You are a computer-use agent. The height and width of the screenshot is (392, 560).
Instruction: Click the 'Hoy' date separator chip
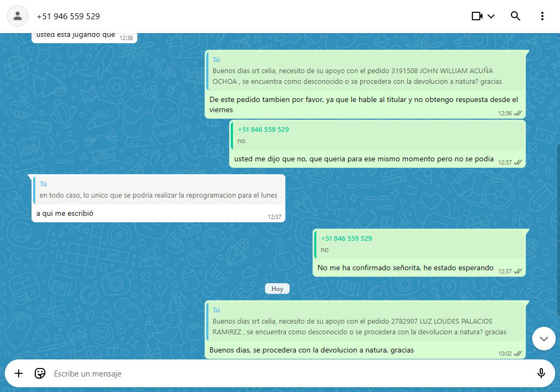point(277,288)
